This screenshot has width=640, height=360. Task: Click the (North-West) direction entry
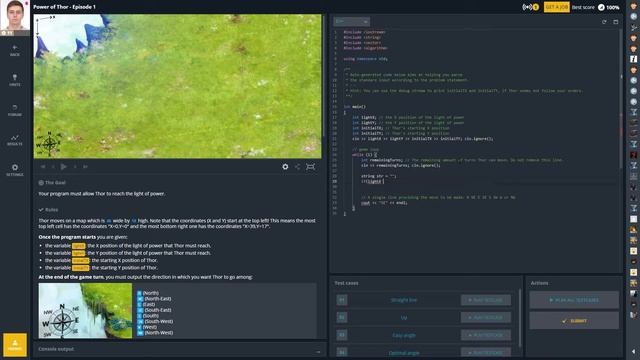click(155, 333)
